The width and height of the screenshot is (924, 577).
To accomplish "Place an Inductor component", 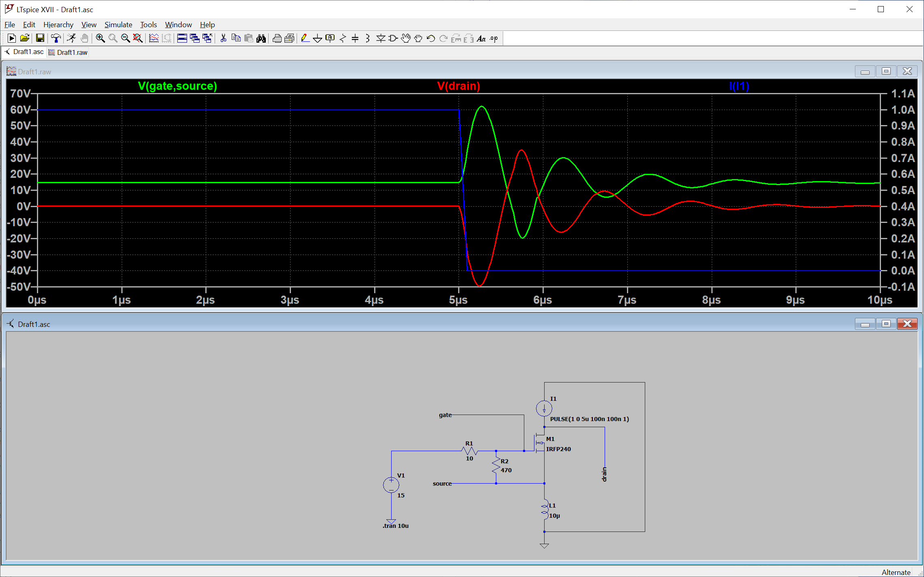I will coord(368,39).
